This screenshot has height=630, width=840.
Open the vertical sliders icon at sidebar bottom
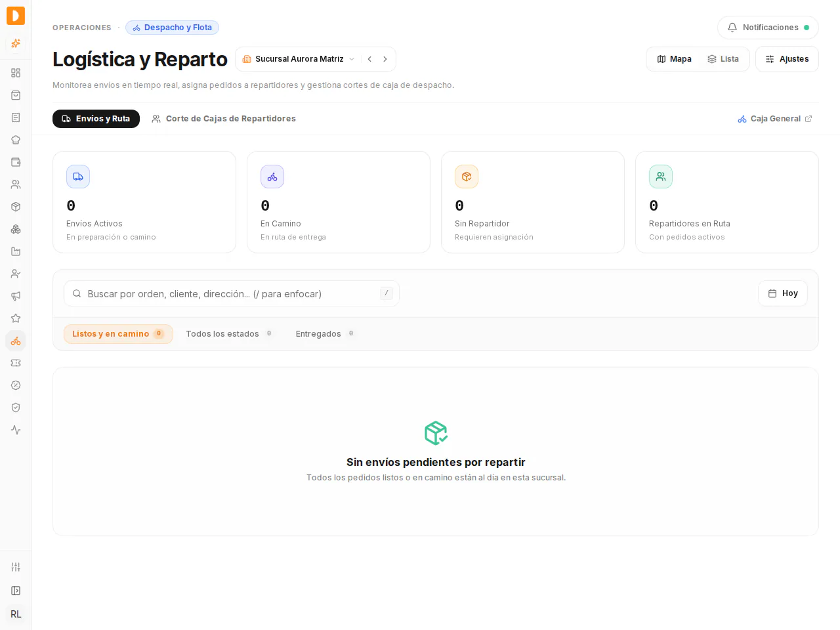coord(16,567)
